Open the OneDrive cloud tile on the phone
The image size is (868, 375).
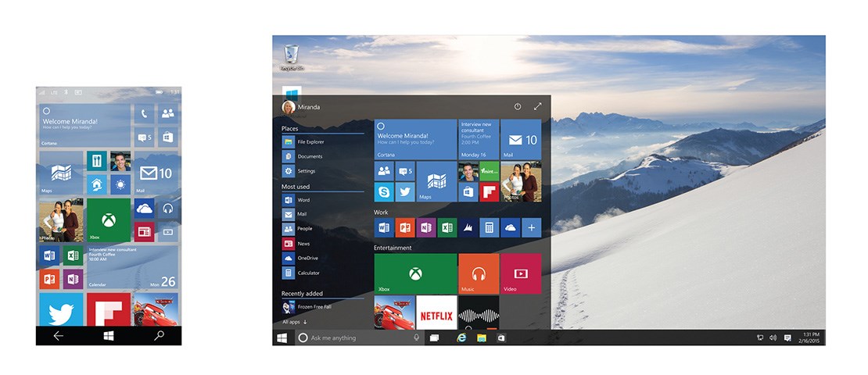[x=144, y=209]
